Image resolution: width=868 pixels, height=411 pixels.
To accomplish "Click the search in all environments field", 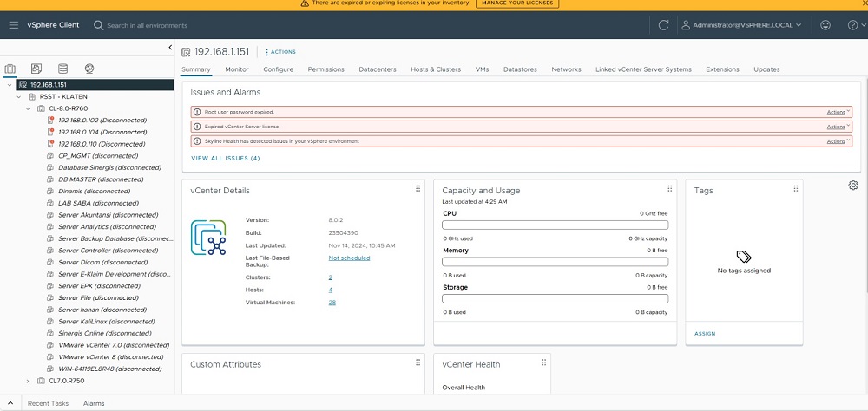I will [148, 25].
